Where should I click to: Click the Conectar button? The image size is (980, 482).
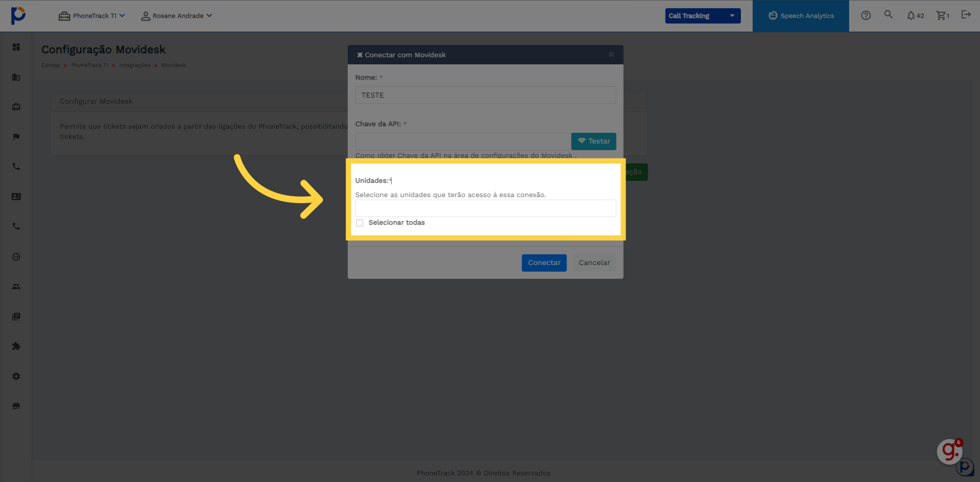pyautogui.click(x=544, y=263)
